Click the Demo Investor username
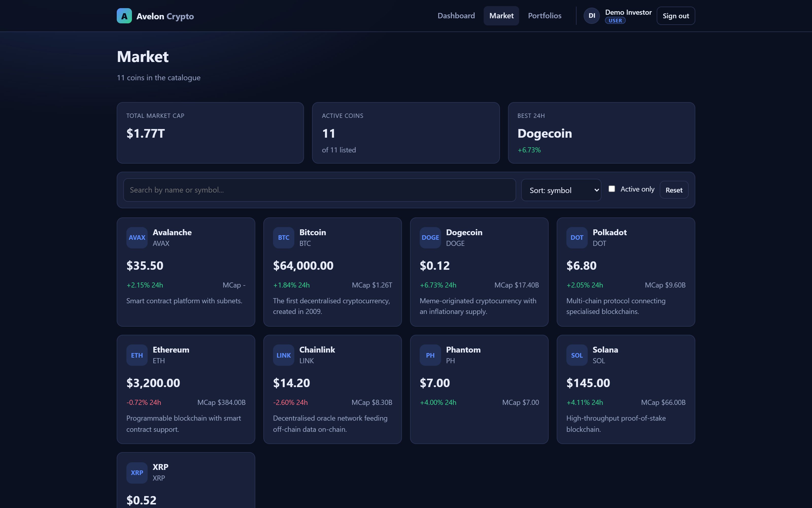This screenshot has width=812, height=508. [x=628, y=12]
